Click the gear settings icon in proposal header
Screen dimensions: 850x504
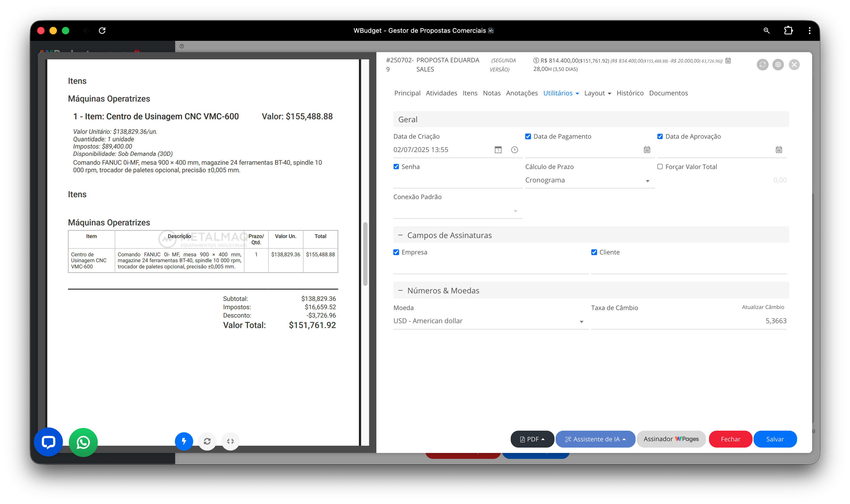pyautogui.click(x=778, y=64)
